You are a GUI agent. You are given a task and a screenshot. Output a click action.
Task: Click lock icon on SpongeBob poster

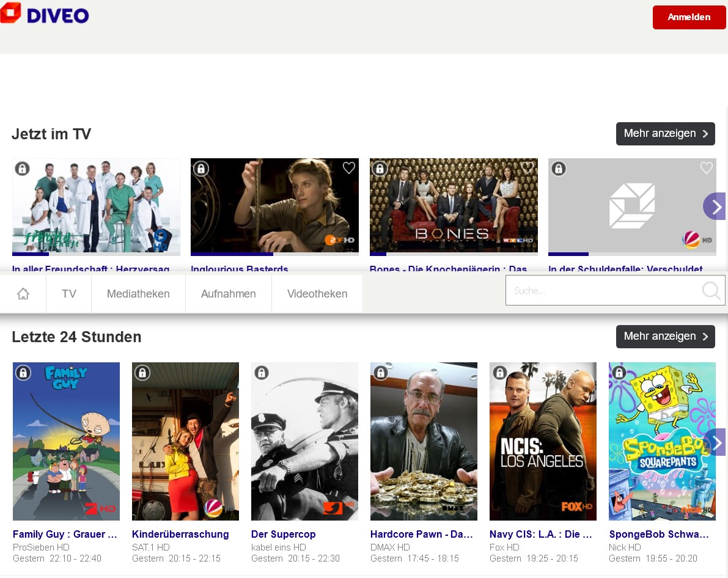click(x=619, y=372)
